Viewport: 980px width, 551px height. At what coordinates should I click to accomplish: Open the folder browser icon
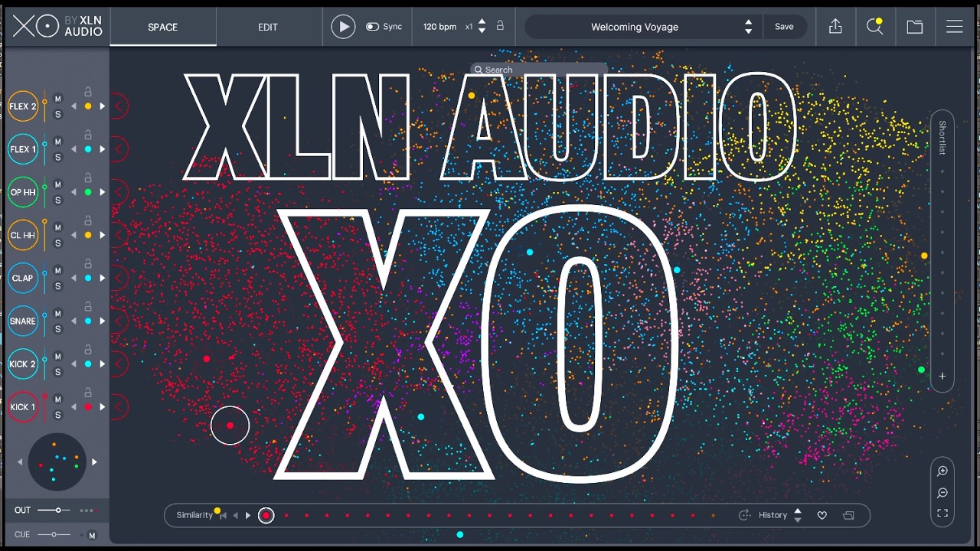pos(915,27)
